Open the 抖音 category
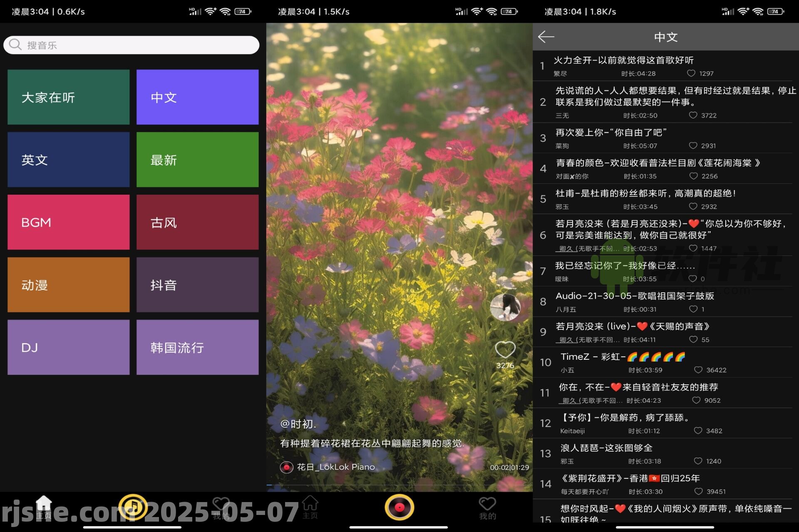The image size is (799, 532). click(197, 285)
